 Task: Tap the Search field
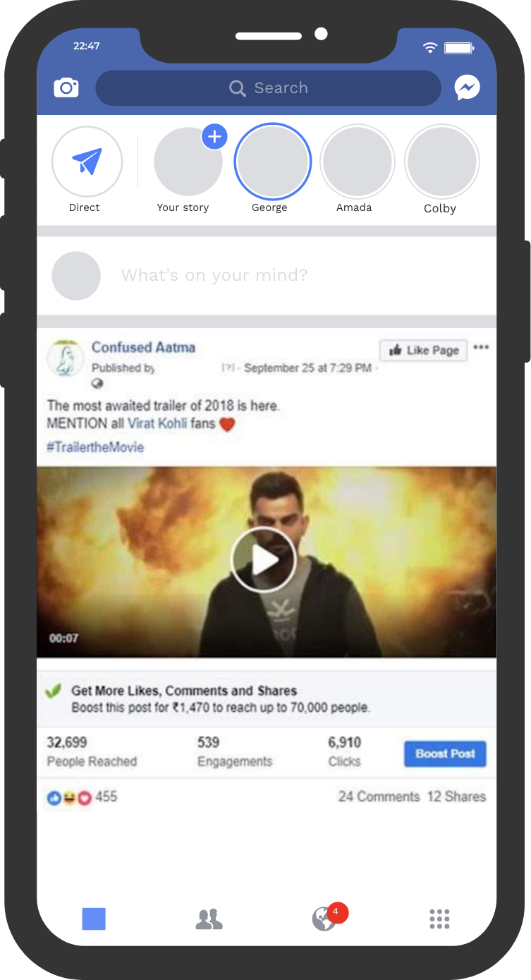point(268,88)
